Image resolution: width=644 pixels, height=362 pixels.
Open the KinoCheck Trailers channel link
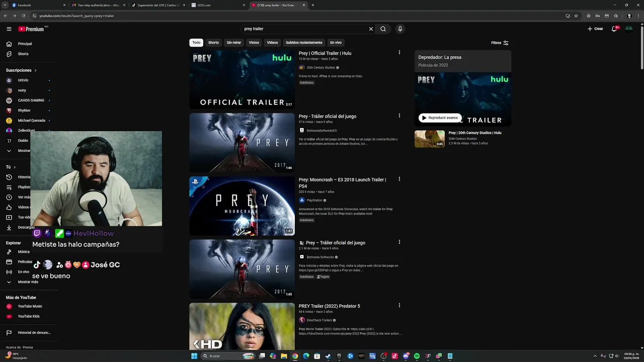point(319,320)
